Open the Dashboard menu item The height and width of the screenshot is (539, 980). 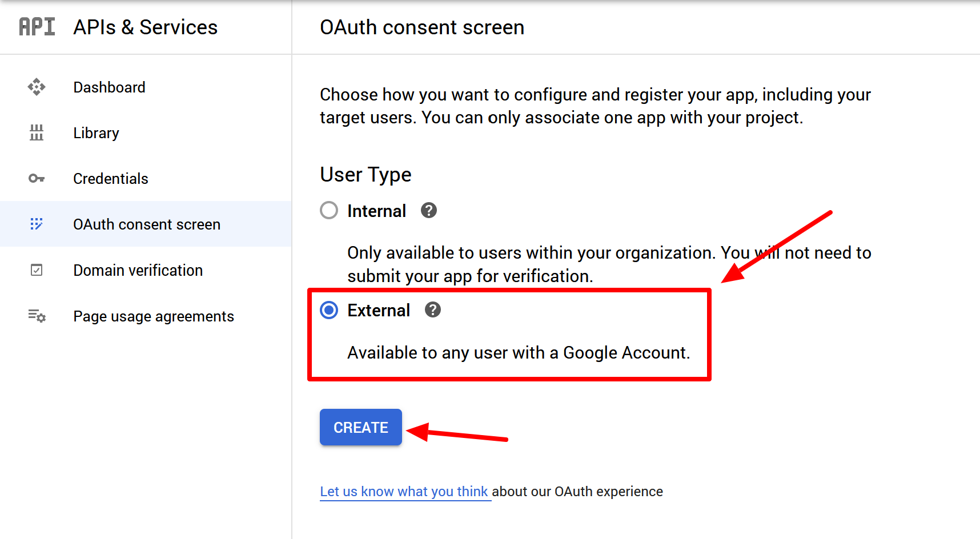click(x=109, y=87)
